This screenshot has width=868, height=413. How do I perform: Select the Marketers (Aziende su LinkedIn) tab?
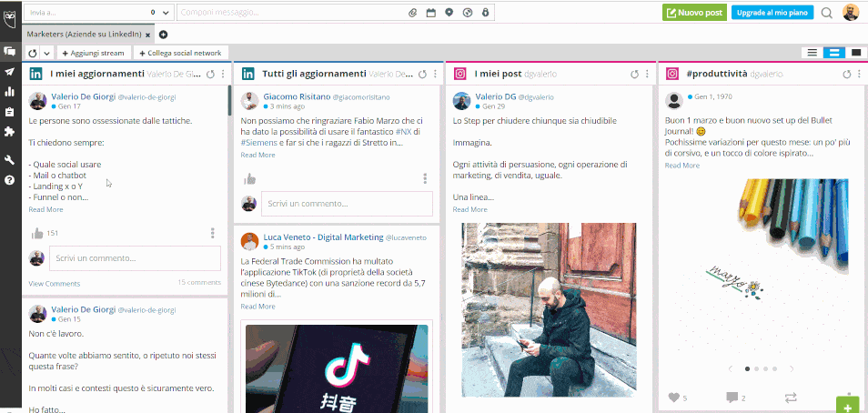(84, 35)
